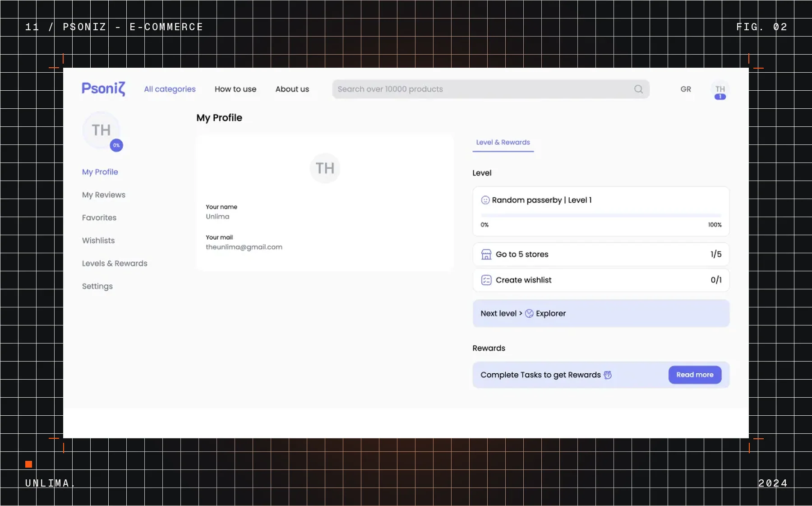Click the My Profile page heading
812x506 pixels.
(219, 118)
